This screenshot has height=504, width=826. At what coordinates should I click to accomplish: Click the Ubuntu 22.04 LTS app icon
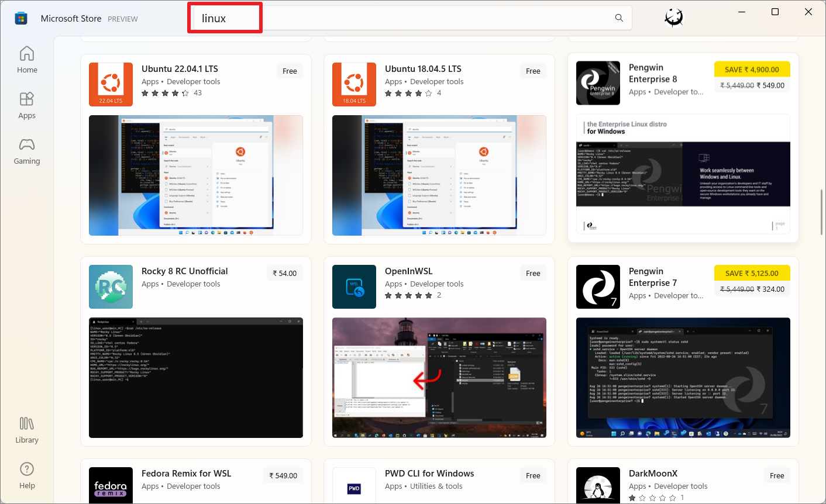[111, 84]
